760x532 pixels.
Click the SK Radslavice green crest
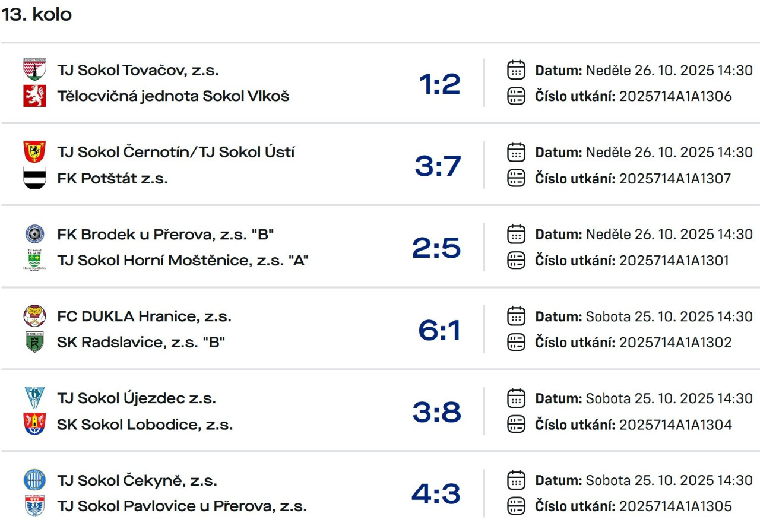tap(34, 342)
